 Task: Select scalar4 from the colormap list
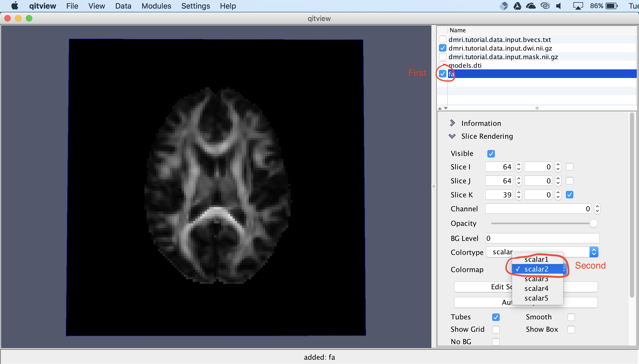click(x=536, y=288)
